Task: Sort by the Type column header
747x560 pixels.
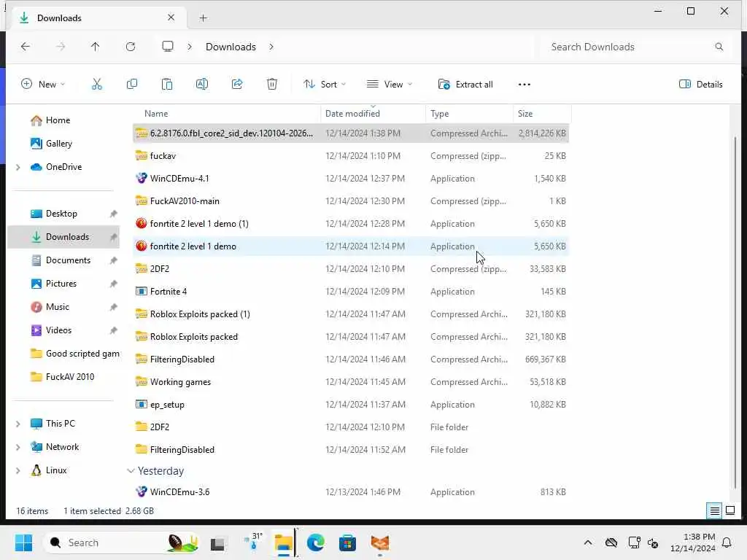Action: pos(439,114)
